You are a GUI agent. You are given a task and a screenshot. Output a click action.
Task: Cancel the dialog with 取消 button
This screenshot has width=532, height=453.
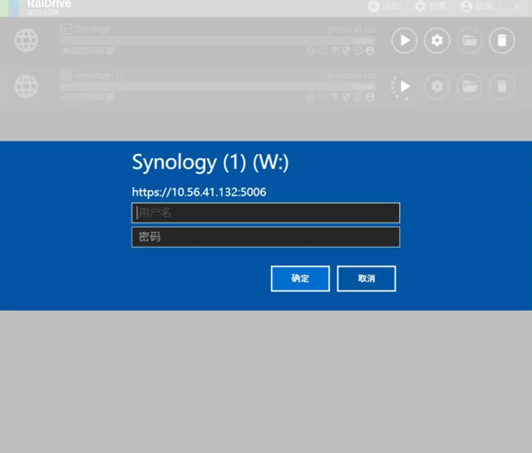click(366, 279)
